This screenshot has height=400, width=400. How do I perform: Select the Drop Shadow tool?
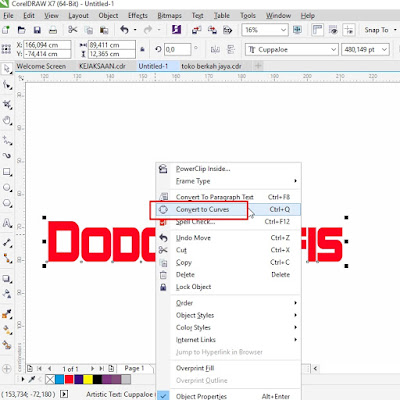click(x=7, y=278)
